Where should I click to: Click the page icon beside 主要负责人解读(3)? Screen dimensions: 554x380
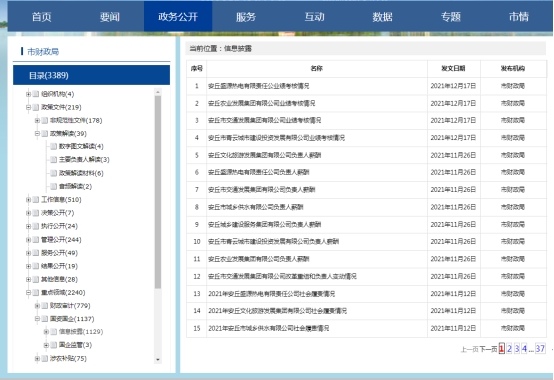coord(53,160)
